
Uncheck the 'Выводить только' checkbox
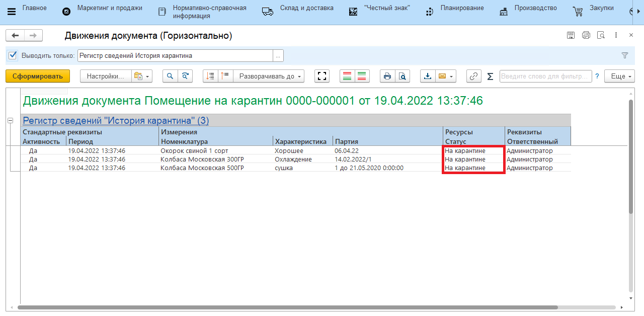tap(13, 55)
